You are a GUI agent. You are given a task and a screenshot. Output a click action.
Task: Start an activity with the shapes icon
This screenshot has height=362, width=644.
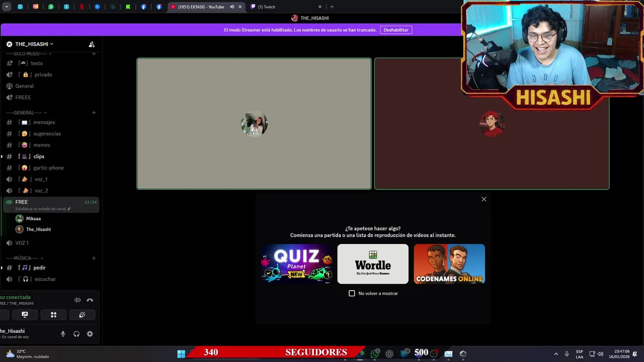coord(53,315)
